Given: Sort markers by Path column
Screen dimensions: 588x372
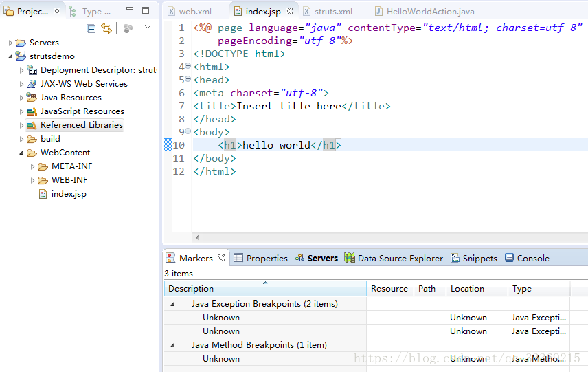Looking at the screenshot, I should click(430, 289).
